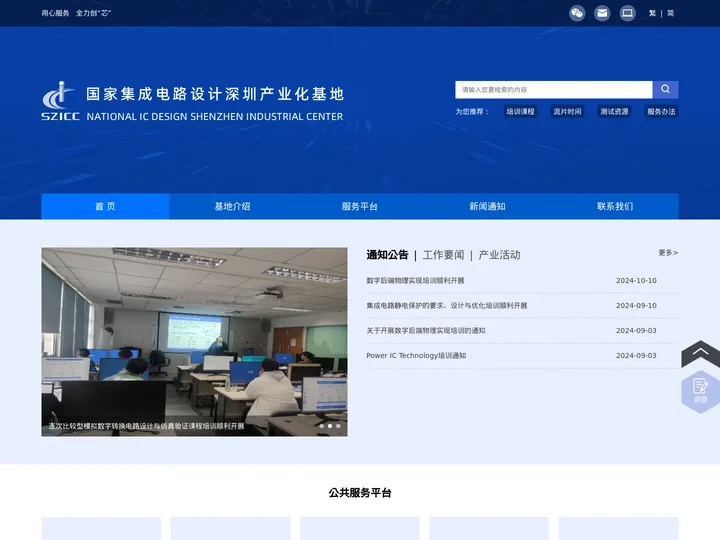This screenshot has width=720, height=540.
Task: Click the back-to-top arrow icon
Action: click(700, 354)
